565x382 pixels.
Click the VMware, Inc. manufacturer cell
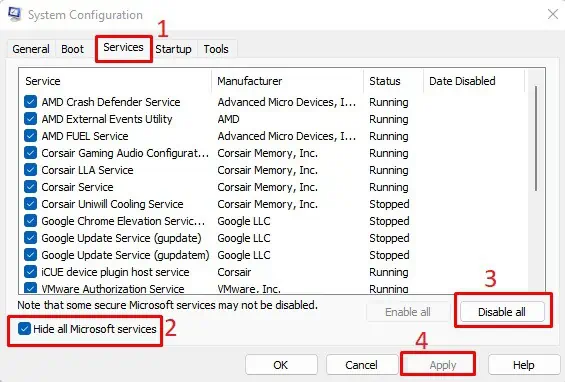pyautogui.click(x=249, y=289)
